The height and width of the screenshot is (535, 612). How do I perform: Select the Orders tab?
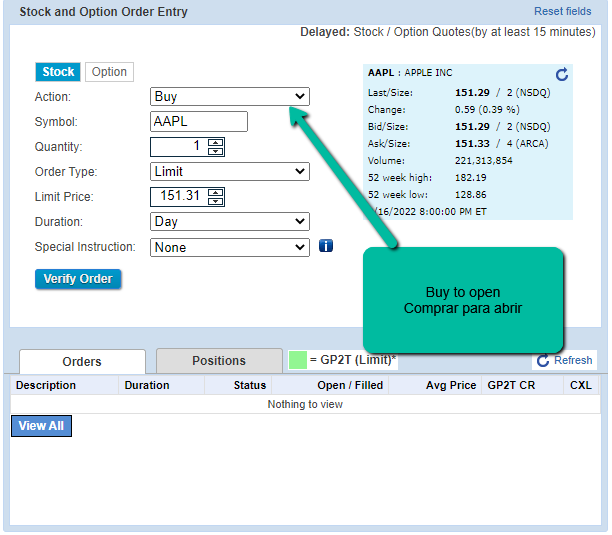(x=82, y=362)
